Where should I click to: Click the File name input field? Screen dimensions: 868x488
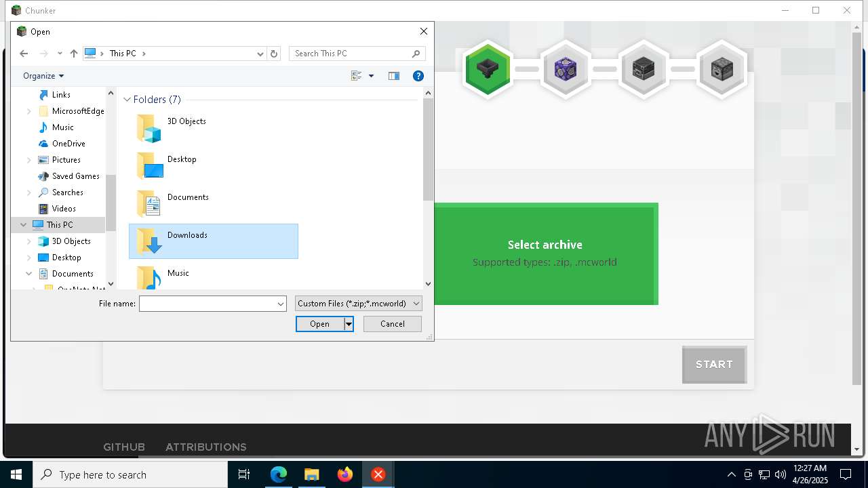click(208, 304)
